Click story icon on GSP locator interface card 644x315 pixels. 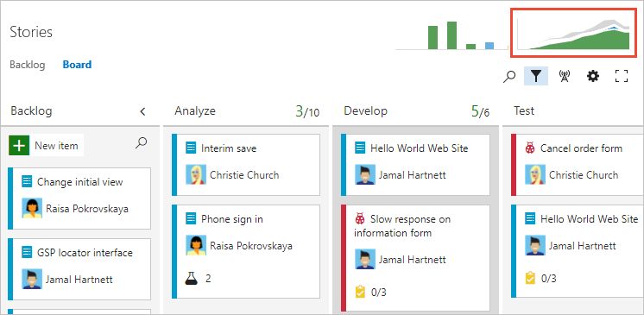[x=27, y=253]
